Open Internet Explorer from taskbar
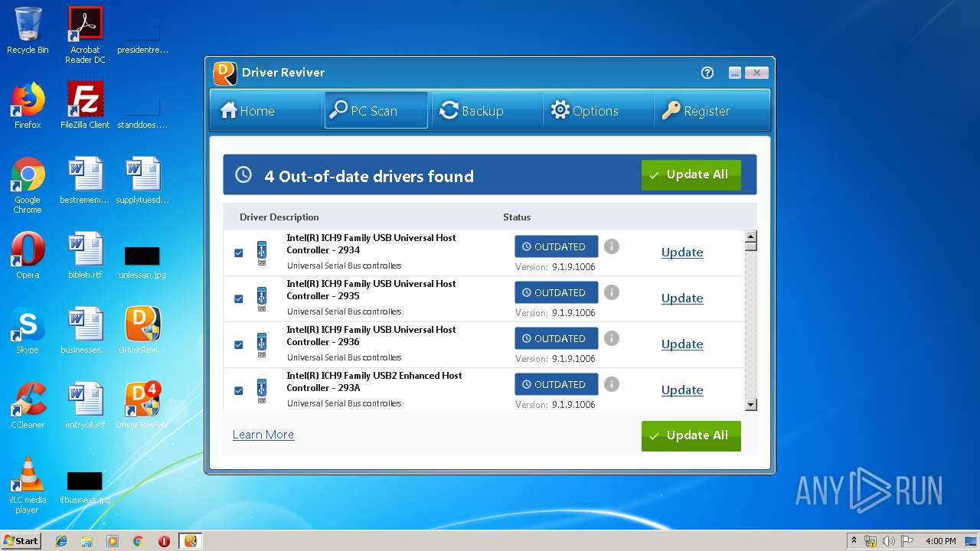980x551 pixels. point(61,541)
